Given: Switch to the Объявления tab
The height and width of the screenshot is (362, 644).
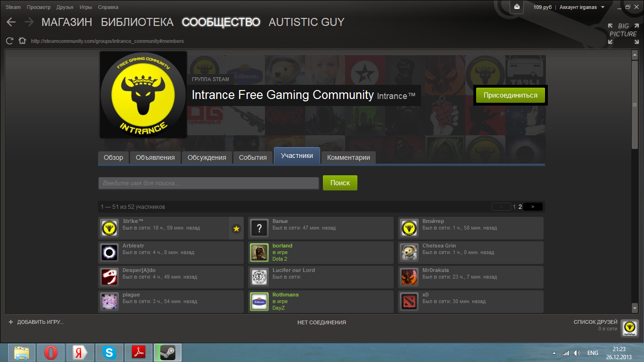Looking at the screenshot, I should coord(155,157).
